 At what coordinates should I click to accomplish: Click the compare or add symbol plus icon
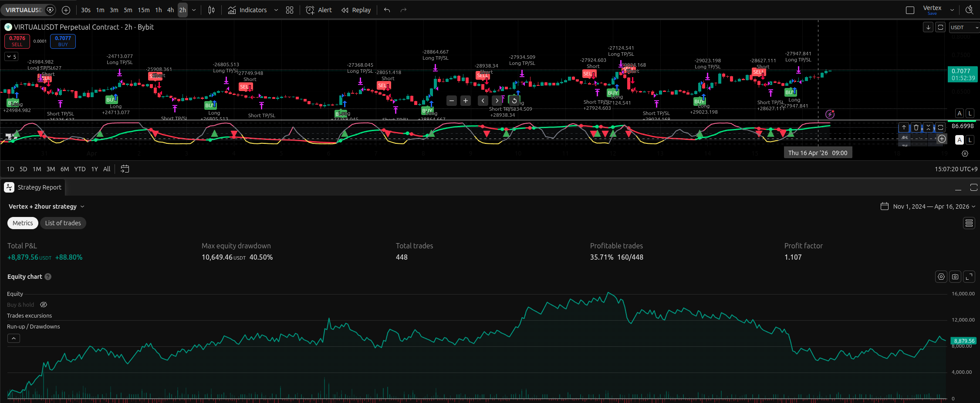[x=66, y=10]
